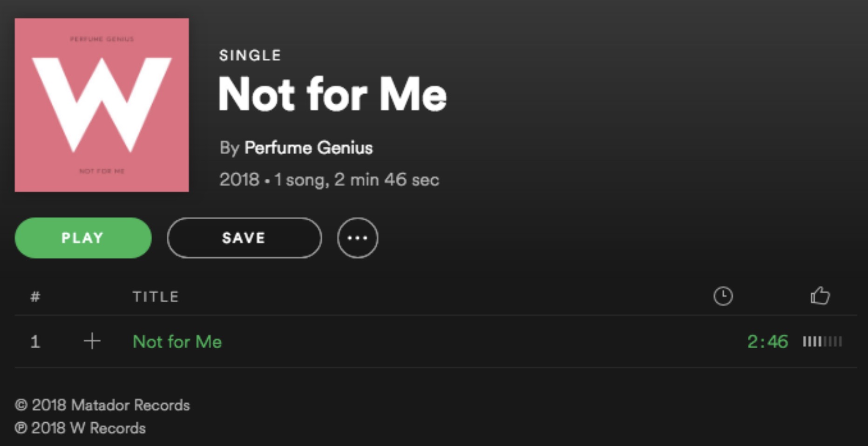Click the thumbs-up popularity column icon
868x446 pixels.
820,296
